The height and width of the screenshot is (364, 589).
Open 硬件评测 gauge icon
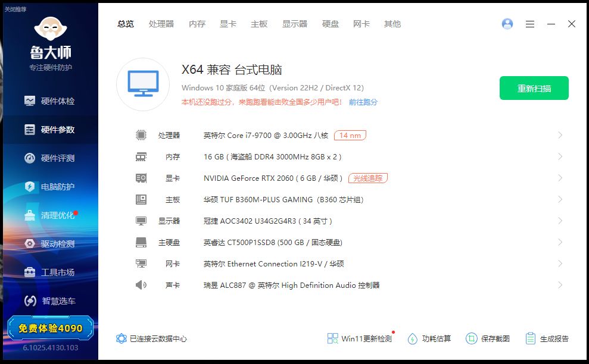30,158
